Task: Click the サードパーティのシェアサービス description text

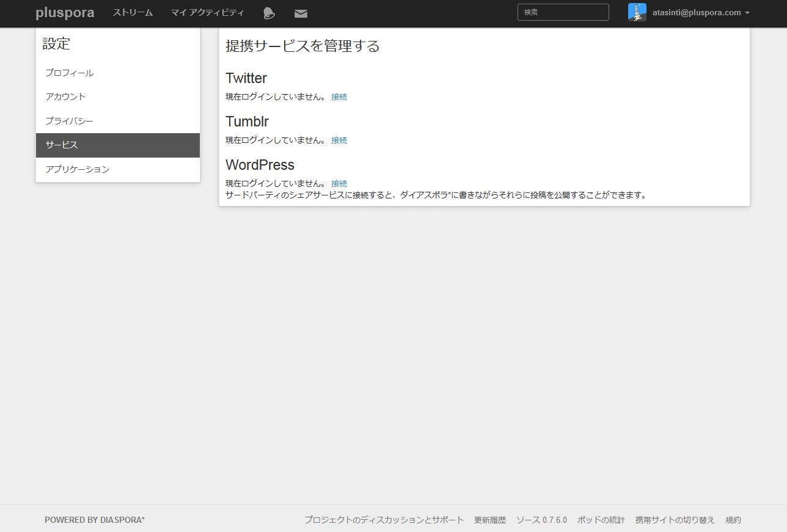Action: tap(436, 195)
